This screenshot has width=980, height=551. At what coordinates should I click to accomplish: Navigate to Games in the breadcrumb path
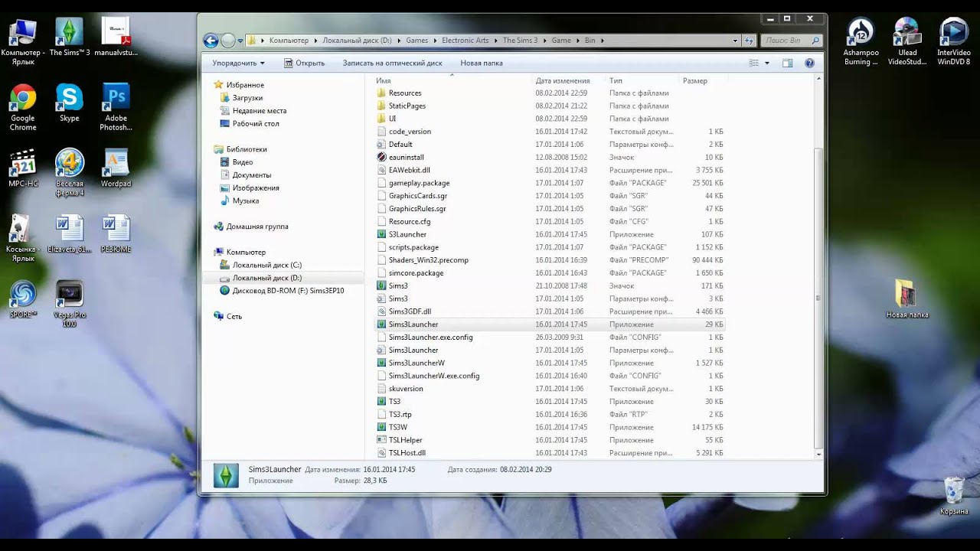click(416, 41)
